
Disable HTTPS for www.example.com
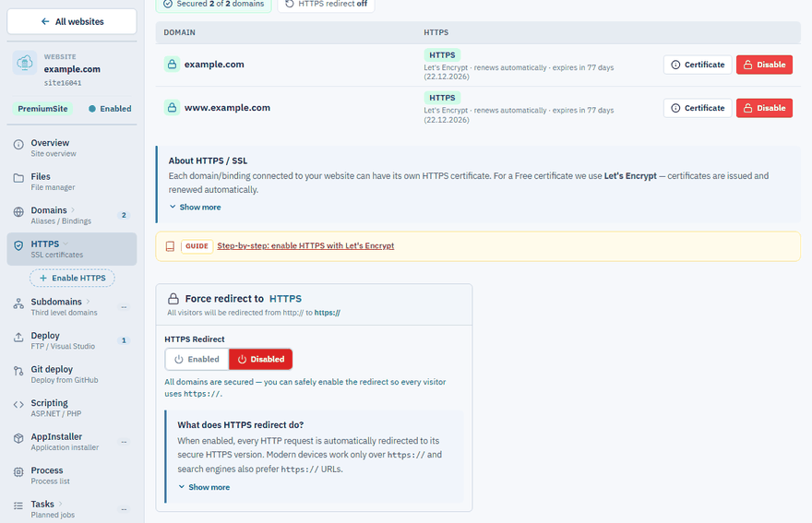pos(764,108)
